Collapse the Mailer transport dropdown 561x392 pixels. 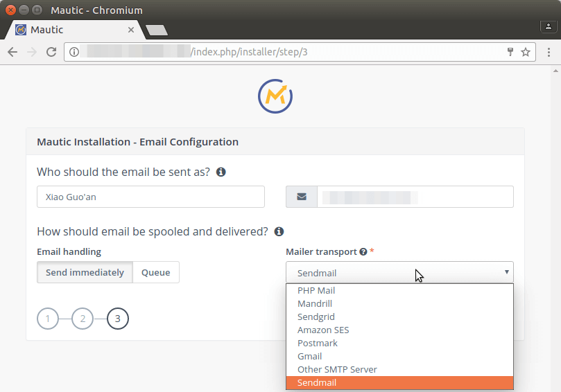(399, 272)
